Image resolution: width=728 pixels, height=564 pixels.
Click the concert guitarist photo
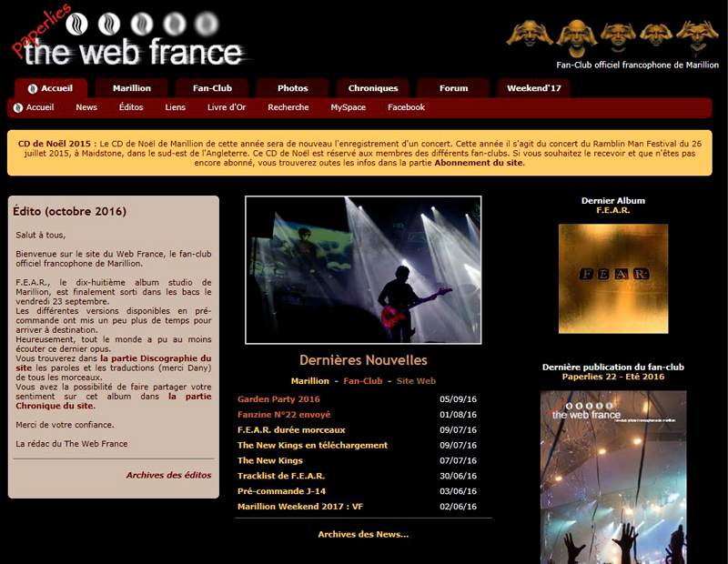363,269
